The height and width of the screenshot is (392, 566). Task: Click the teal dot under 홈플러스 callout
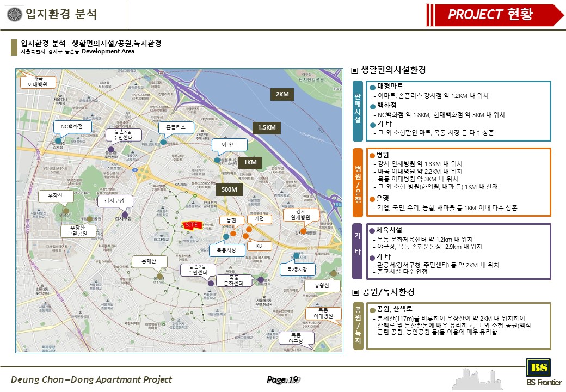pyautogui.click(x=163, y=142)
